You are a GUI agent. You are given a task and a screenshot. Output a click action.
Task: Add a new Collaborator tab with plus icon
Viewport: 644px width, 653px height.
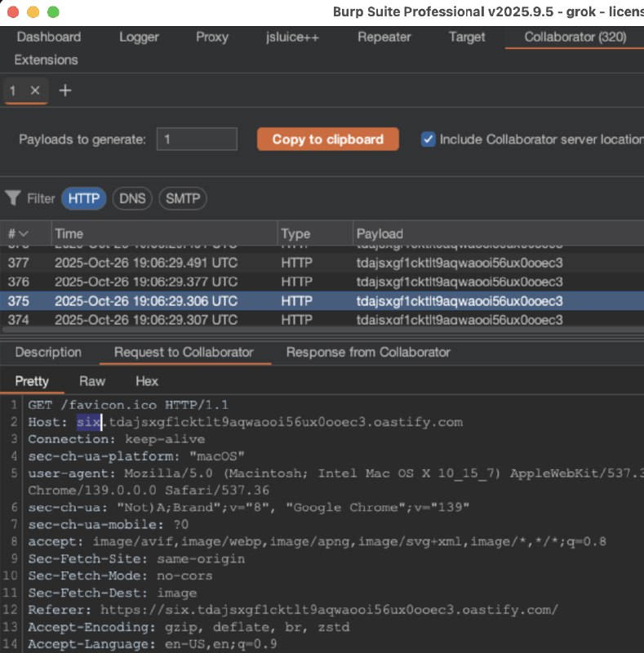65,91
